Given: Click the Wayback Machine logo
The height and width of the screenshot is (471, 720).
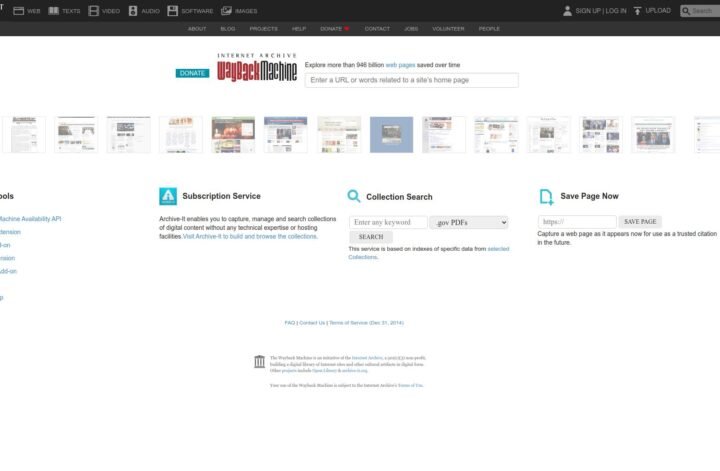Looking at the screenshot, I should 257,68.
